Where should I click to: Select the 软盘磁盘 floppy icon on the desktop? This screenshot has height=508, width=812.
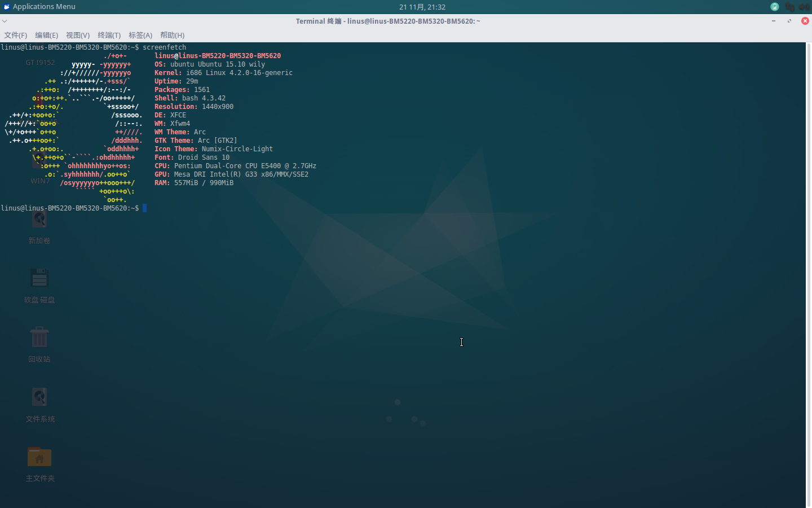point(39,278)
